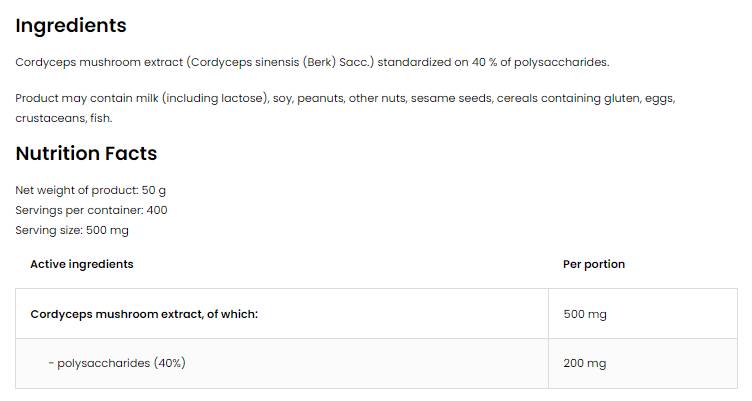Click the "- polysaccharides (40%)" table row
Image resolution: width=752 pixels, height=401 pixels.
tap(116, 363)
